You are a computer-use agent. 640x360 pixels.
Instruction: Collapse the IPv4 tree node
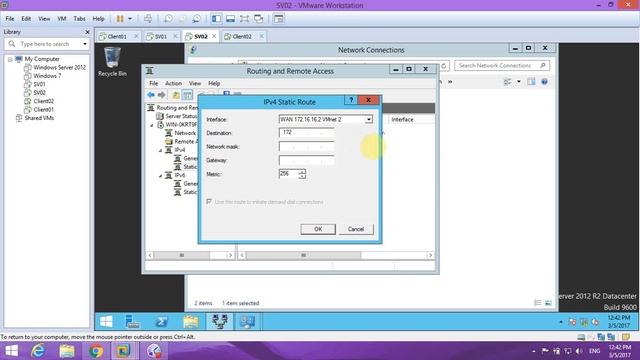coord(160,150)
